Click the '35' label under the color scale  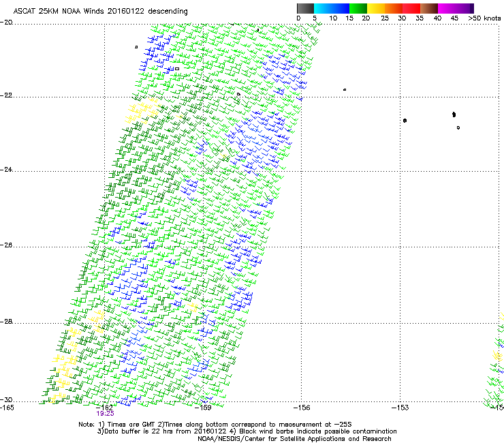[420, 18]
